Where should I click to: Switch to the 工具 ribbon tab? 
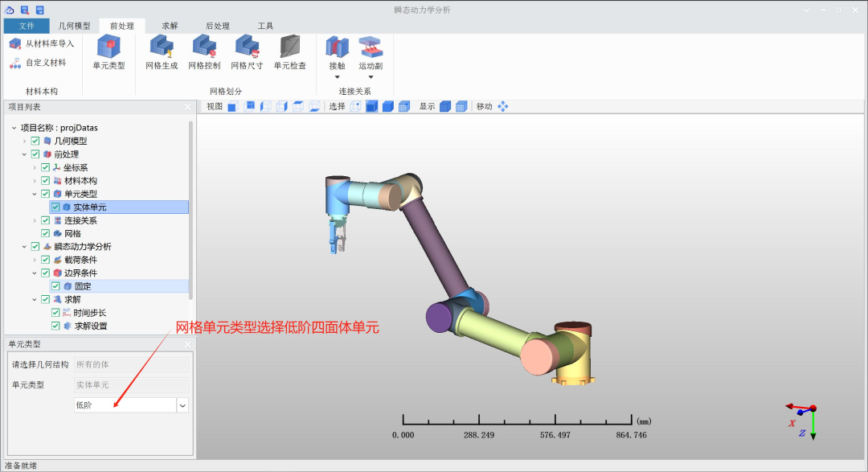[x=266, y=26]
